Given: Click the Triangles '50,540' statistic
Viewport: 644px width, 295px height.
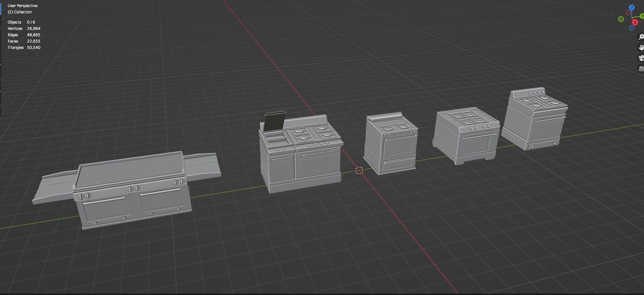Looking at the screenshot, I should coord(34,47).
